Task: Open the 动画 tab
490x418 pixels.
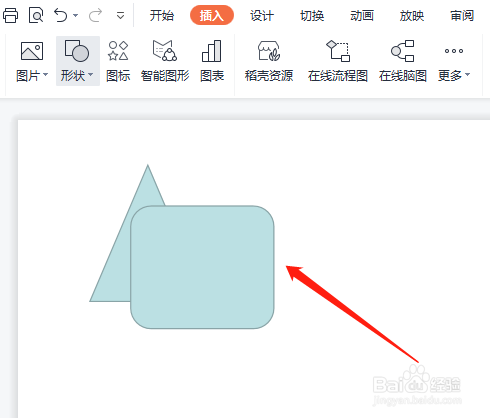Action: tap(362, 15)
